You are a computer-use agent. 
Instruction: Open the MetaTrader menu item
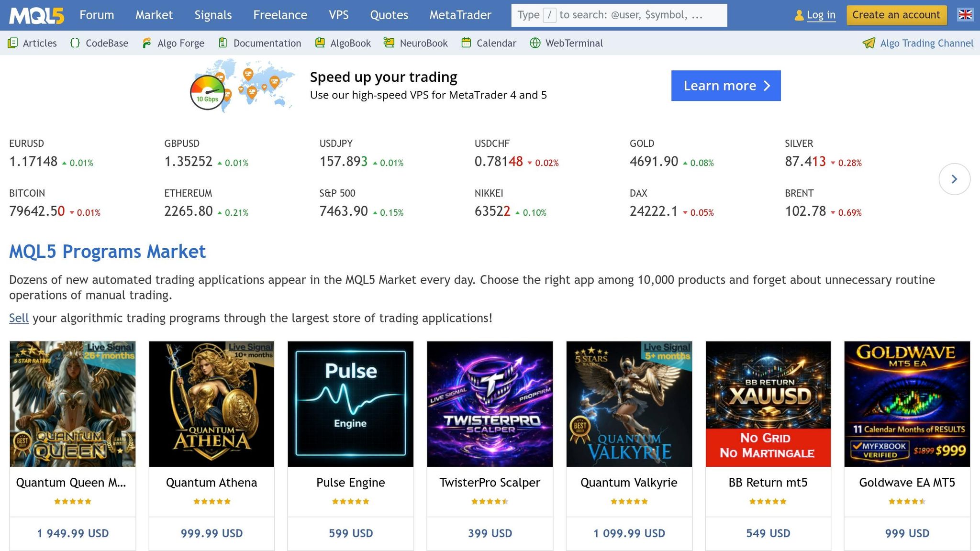(460, 15)
